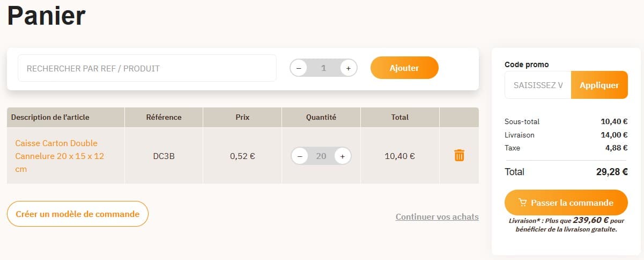Viewport: 644px width, 260px height.
Task: Decrease quantity in the add-product stepper
Action: [x=299, y=68]
